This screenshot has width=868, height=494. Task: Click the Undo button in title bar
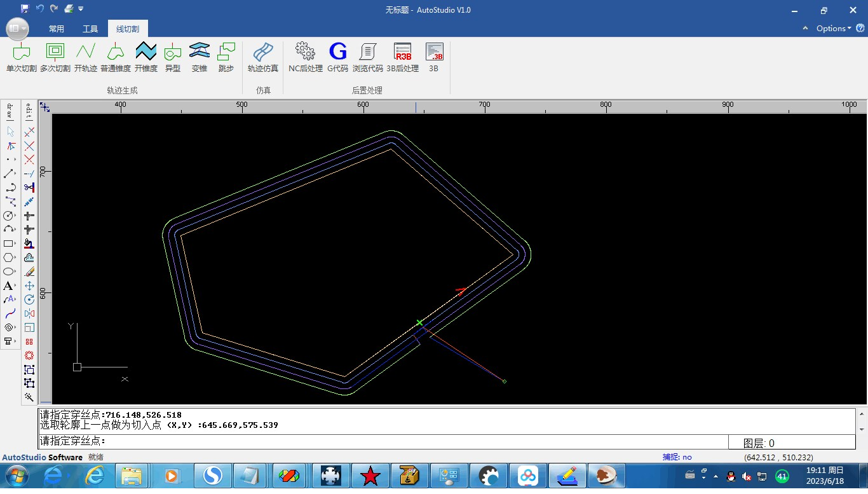coord(39,9)
